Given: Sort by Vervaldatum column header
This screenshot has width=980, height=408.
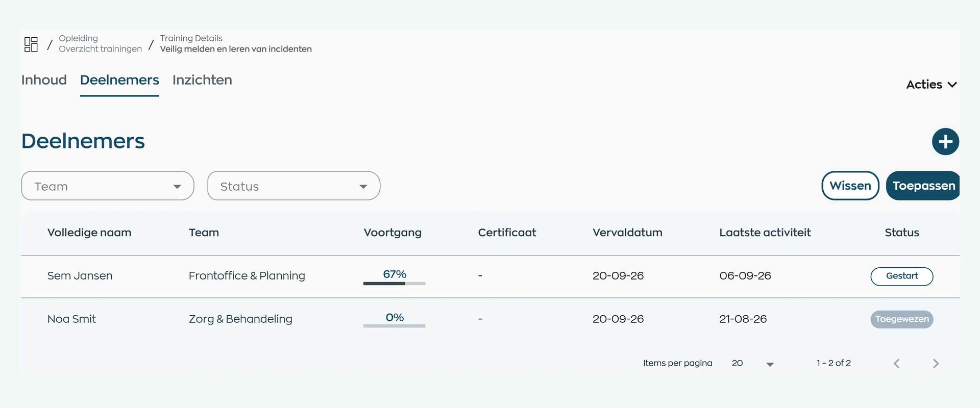Looking at the screenshot, I should [627, 233].
